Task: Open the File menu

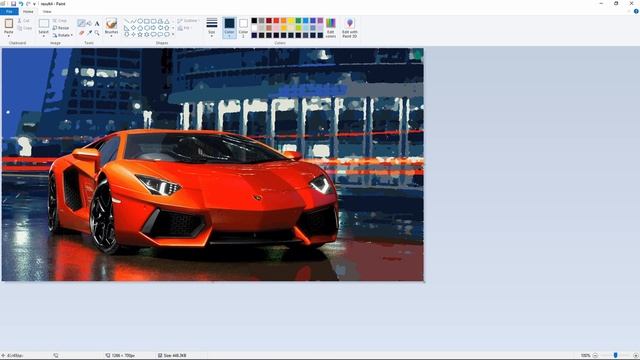Action: (9, 11)
